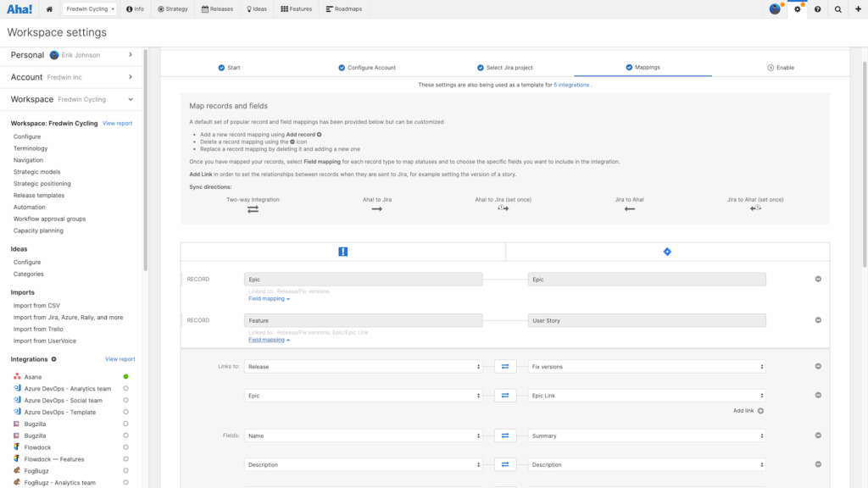This screenshot has height=488, width=868.
Task: Open the Fredwin Cycling workspace dropdown
Action: coord(90,8)
